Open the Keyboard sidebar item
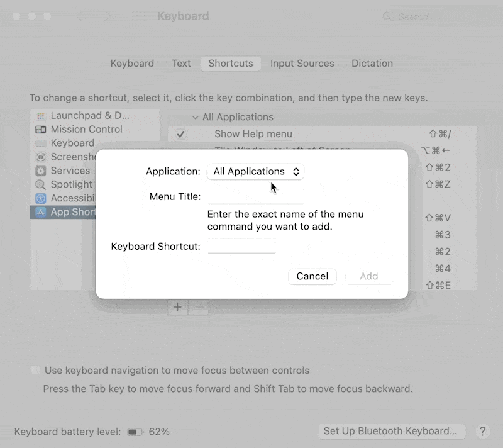 pyautogui.click(x=66, y=143)
